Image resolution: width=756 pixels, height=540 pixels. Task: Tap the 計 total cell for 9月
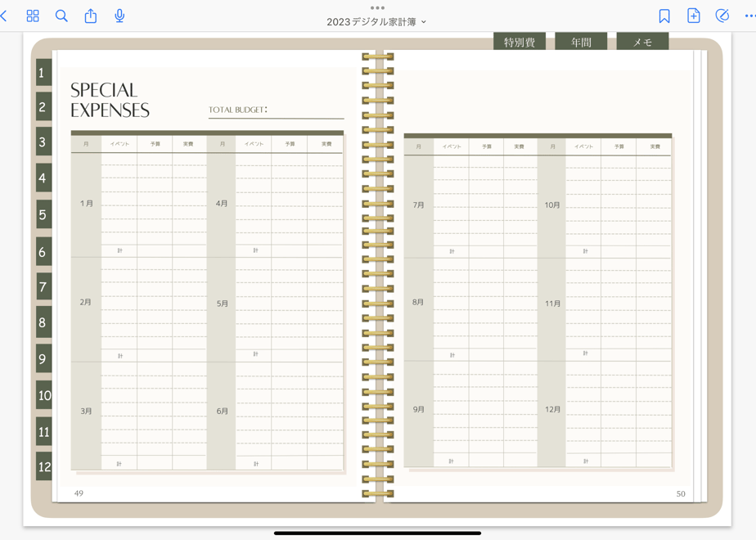click(x=452, y=461)
